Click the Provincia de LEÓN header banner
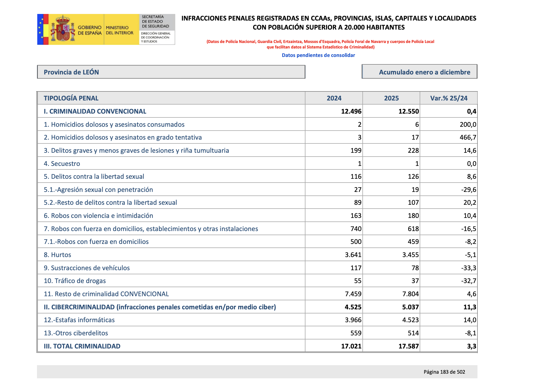Viewport: 538px width, 392px height. [x=171, y=72]
